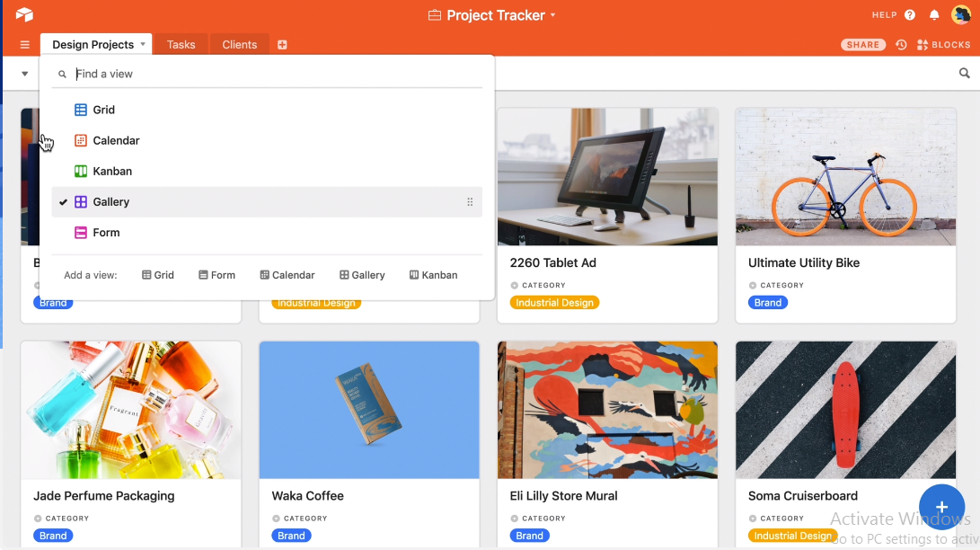Click the blue add record plus button
The image size is (980, 550).
click(942, 507)
